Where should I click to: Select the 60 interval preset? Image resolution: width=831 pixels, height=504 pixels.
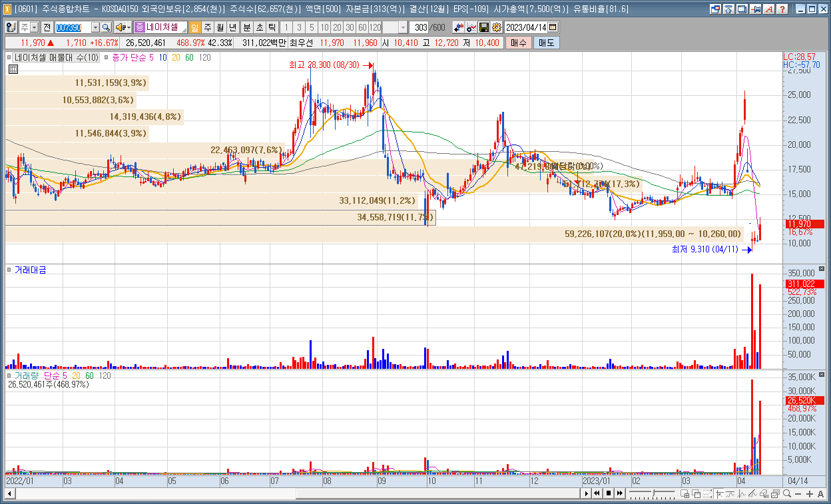[362, 27]
